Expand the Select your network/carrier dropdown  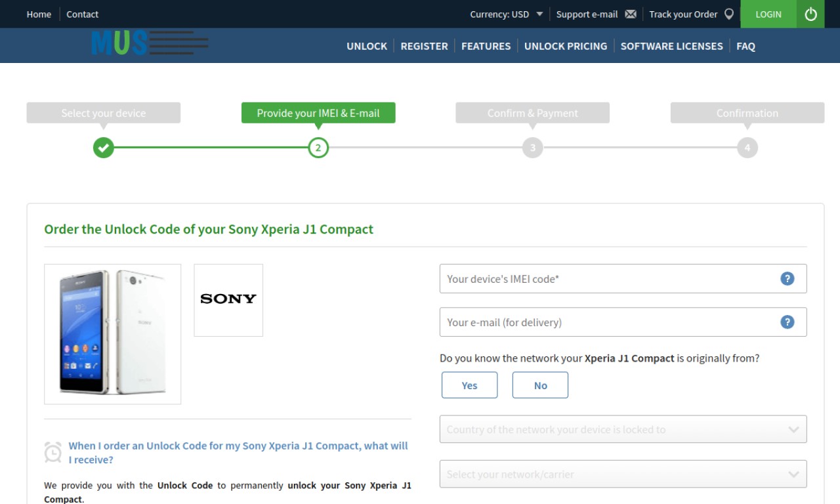click(x=623, y=474)
